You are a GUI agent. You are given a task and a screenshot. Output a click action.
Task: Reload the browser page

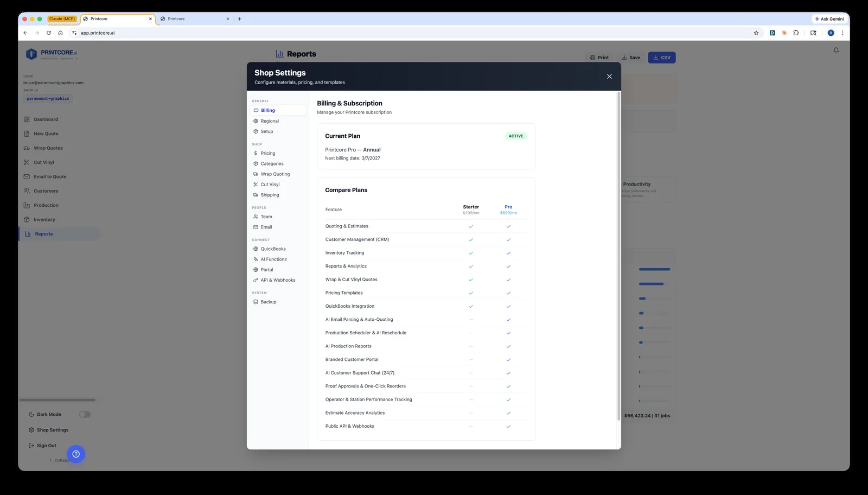49,33
